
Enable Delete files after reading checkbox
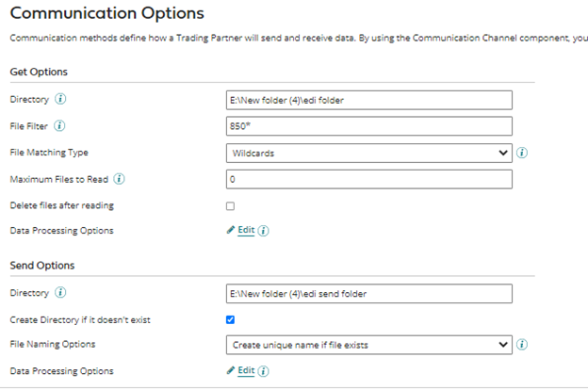coord(231,205)
